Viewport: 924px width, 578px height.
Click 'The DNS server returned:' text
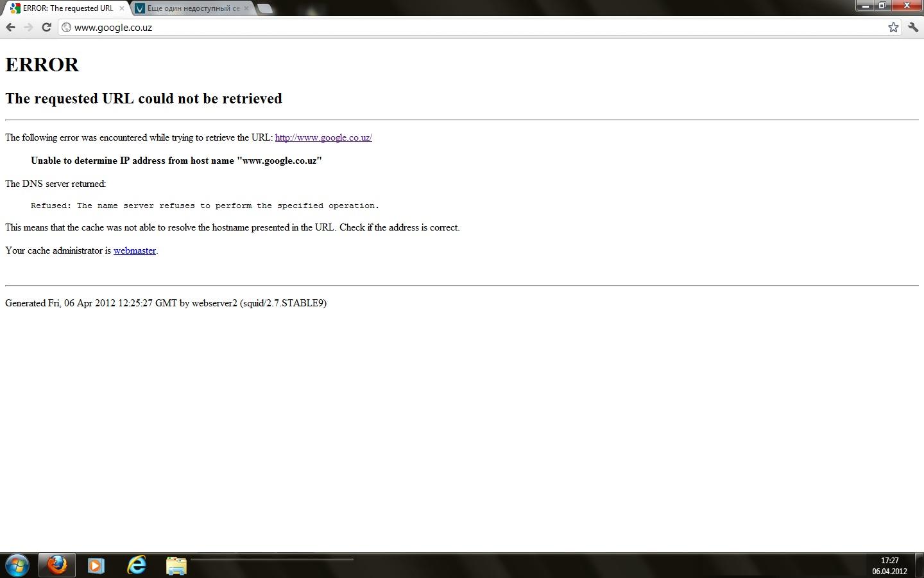pos(56,184)
